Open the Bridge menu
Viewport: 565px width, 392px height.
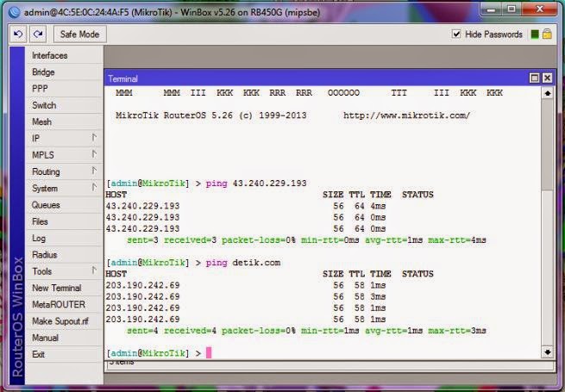[x=64, y=72]
